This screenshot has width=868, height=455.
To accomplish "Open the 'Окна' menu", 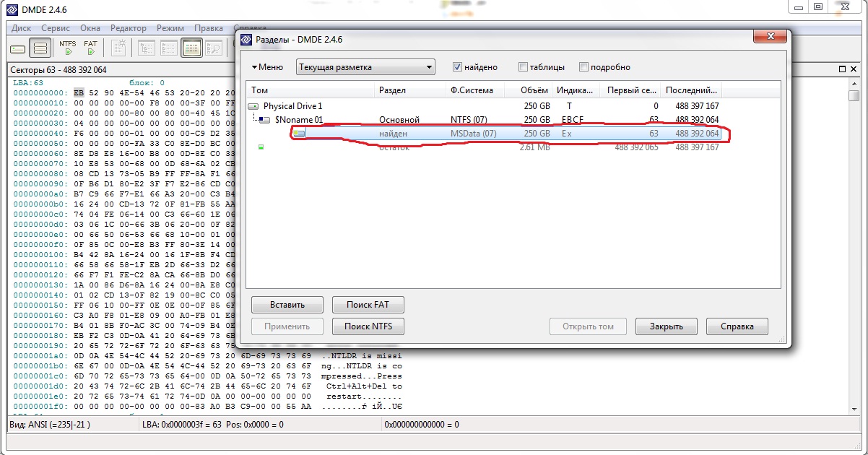I will point(90,28).
